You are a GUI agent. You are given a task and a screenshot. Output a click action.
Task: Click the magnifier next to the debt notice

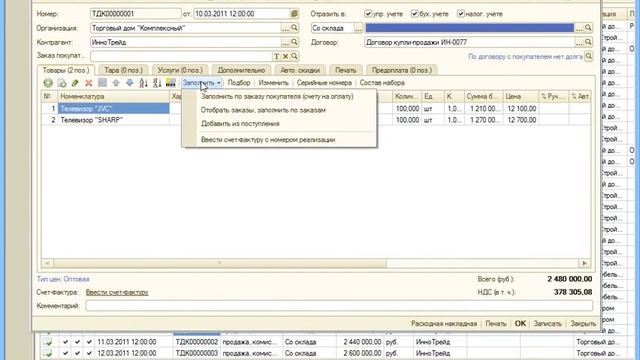[x=589, y=56]
